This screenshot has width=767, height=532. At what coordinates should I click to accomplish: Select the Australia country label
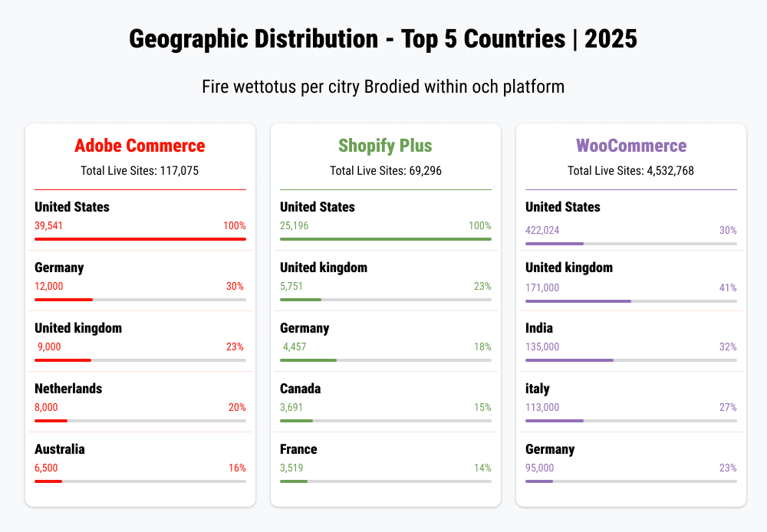60,449
